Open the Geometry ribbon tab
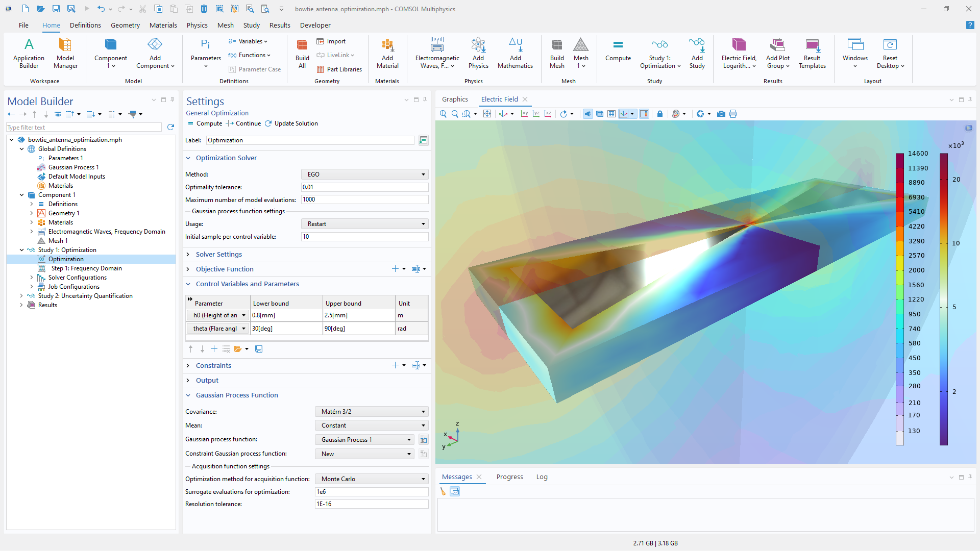980x551 pixels. (x=125, y=25)
